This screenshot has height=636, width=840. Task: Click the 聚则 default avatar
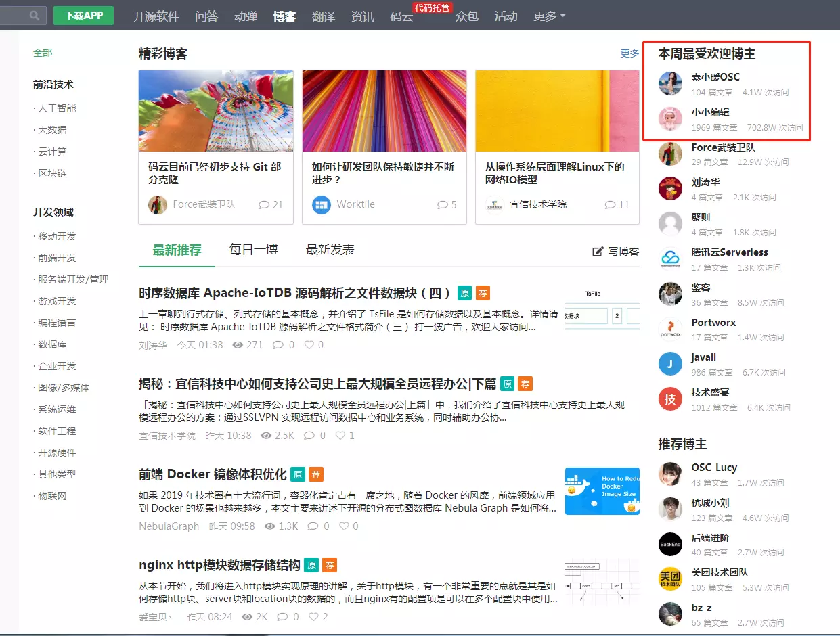click(670, 224)
